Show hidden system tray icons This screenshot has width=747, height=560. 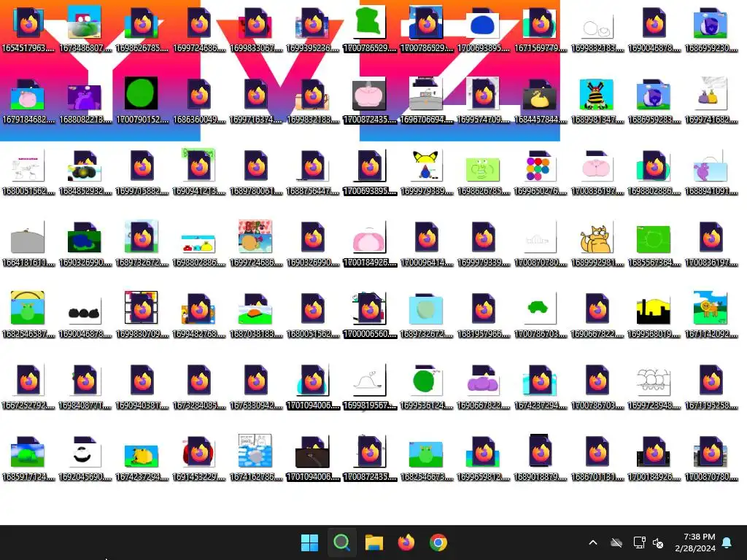593,542
